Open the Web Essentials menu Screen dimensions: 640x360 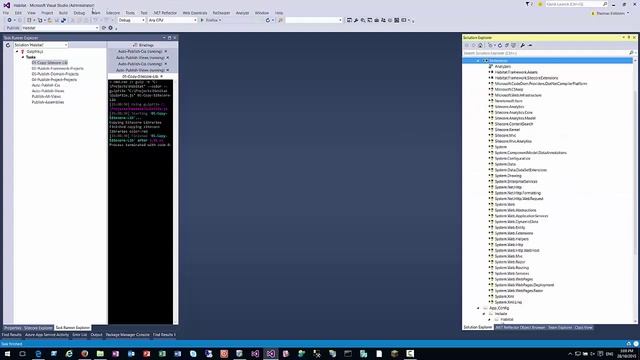tap(195, 13)
